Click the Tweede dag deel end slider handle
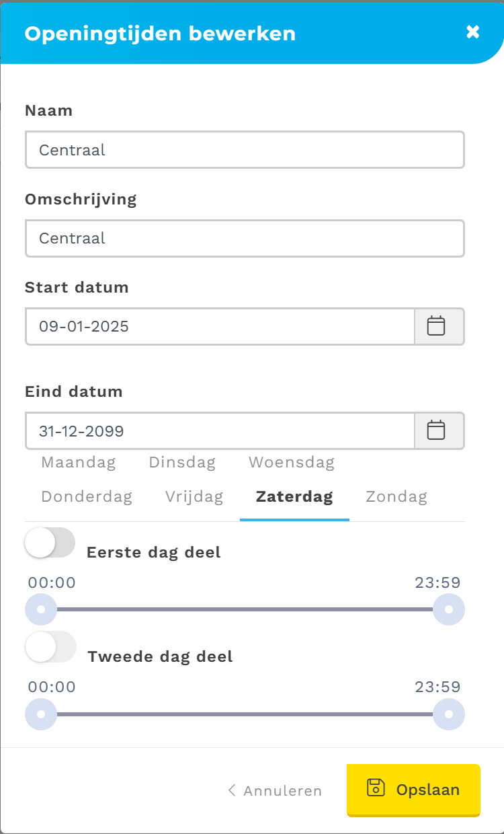 449,714
